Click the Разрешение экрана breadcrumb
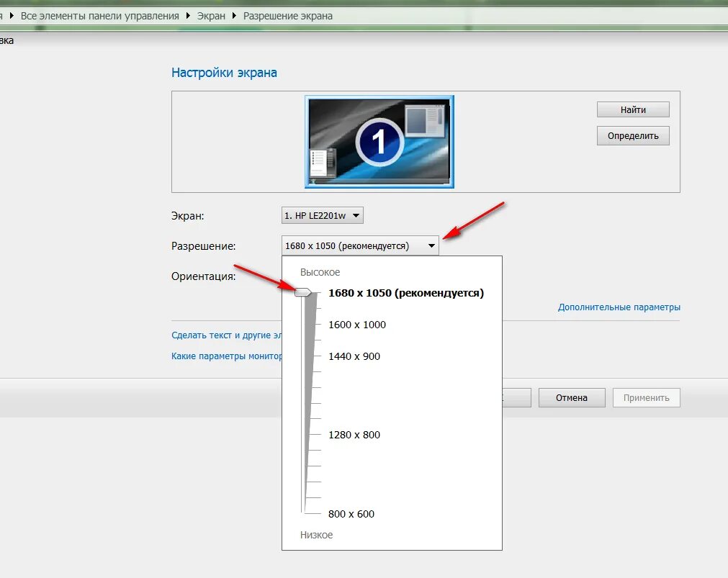This screenshot has height=578, width=728. coord(288,16)
